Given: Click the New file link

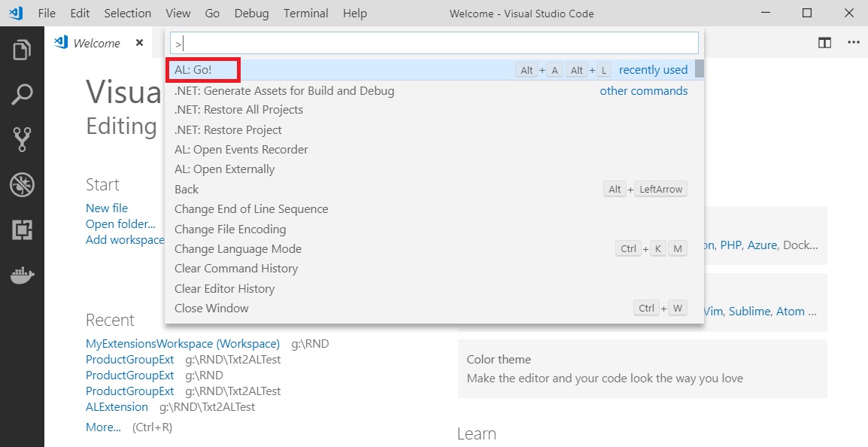Looking at the screenshot, I should pos(107,208).
